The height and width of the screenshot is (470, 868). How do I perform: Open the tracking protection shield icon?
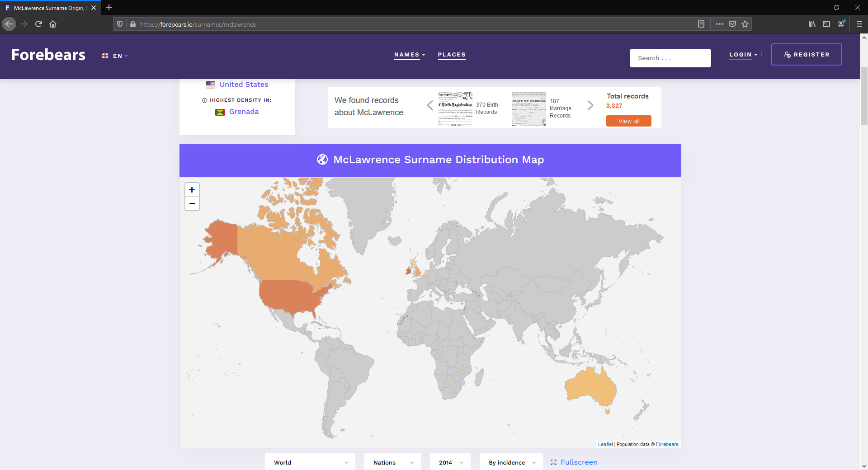(120, 24)
